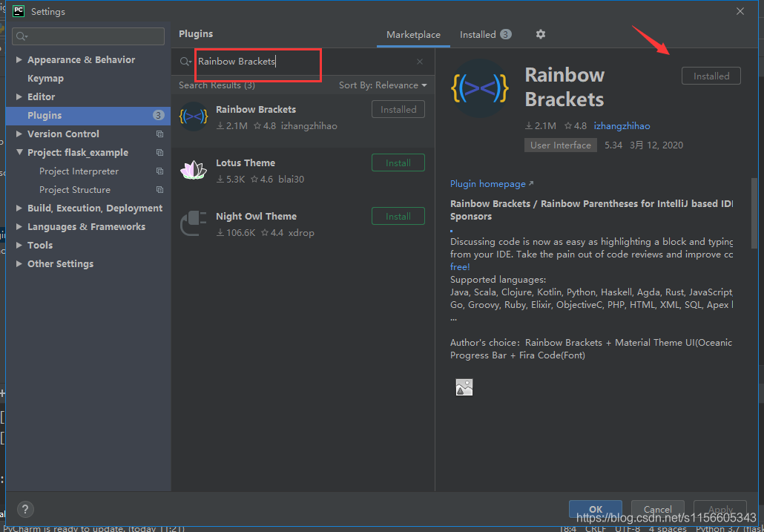
Task: Open Keymap settings
Action: click(45, 79)
